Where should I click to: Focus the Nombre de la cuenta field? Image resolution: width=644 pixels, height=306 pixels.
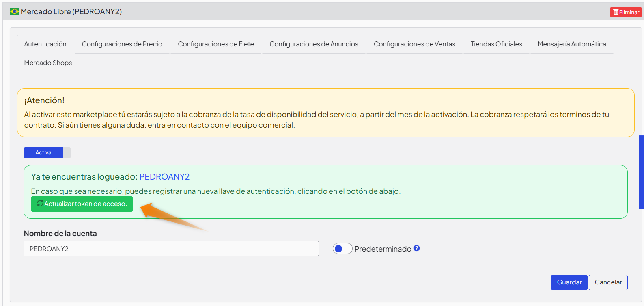(x=171, y=249)
